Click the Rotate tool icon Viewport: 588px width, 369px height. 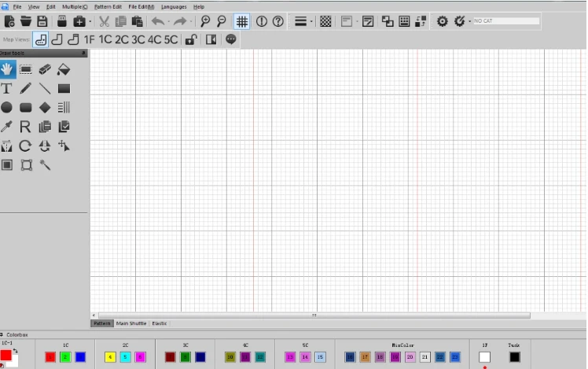click(x=25, y=146)
